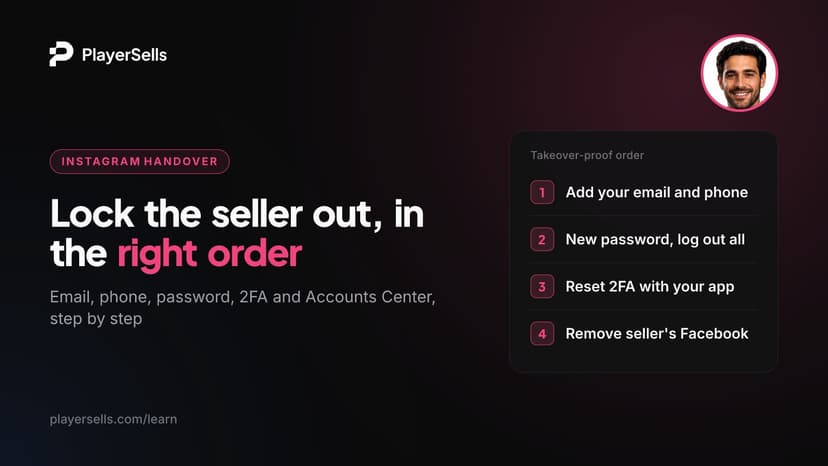828x466 pixels.
Task: Open the playersells.com/learn link
Action: pos(114,420)
